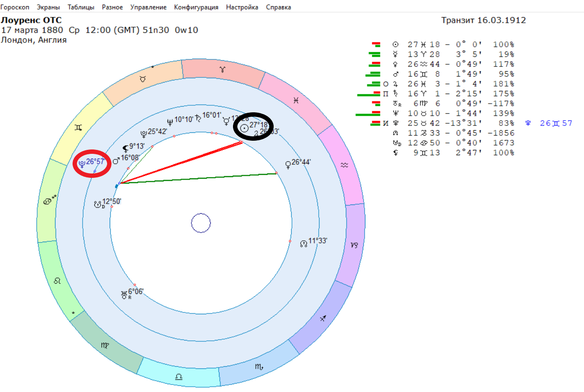Select the Capricorn sign segment on the wheel

pyautogui.click(x=354, y=245)
